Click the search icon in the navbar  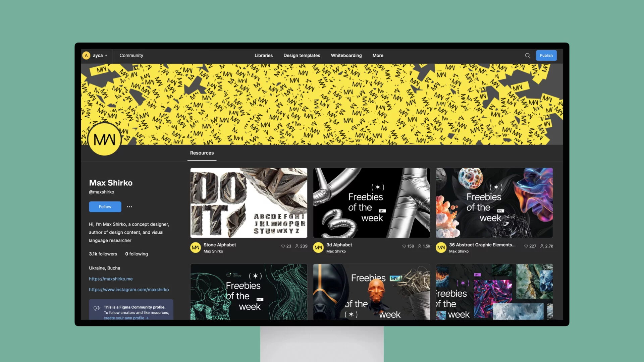point(527,55)
